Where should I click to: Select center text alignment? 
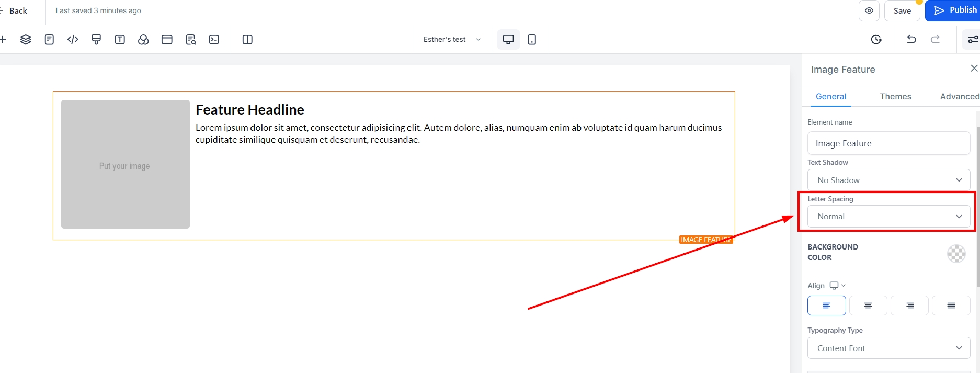pyautogui.click(x=868, y=306)
